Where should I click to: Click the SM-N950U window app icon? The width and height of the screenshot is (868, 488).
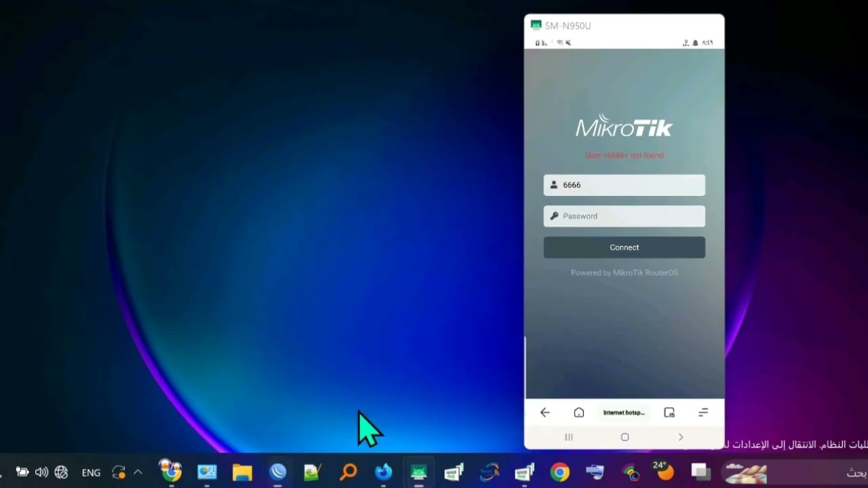[536, 25]
